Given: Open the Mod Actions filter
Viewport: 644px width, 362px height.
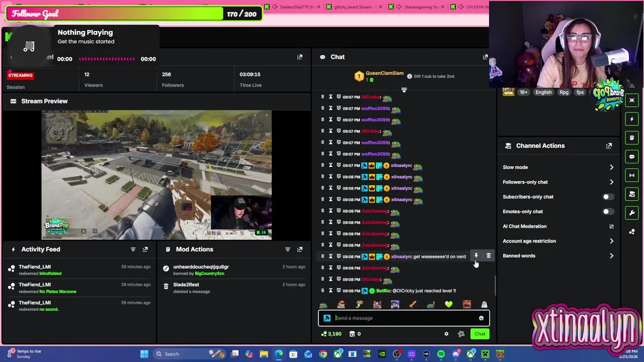Looking at the screenshot, I should click(287, 249).
